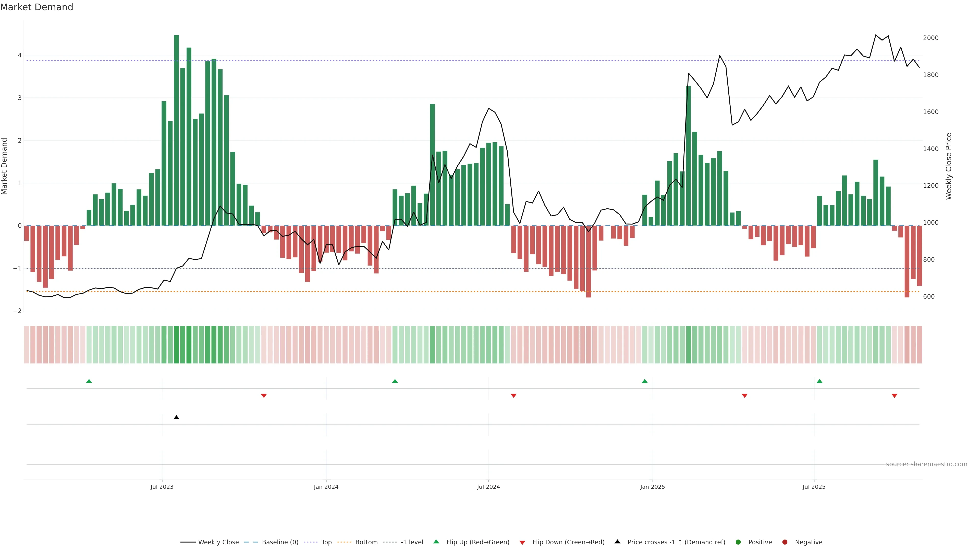Image resolution: width=980 pixels, height=551 pixels.
Task: Click the first green flip-up triangle marker
Action: pyautogui.click(x=89, y=381)
